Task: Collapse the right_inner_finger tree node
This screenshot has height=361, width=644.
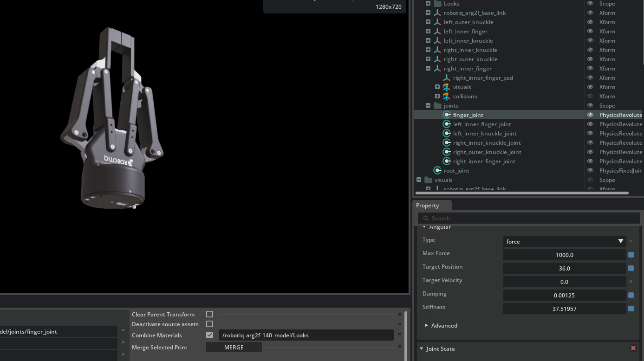Action: pos(428,68)
